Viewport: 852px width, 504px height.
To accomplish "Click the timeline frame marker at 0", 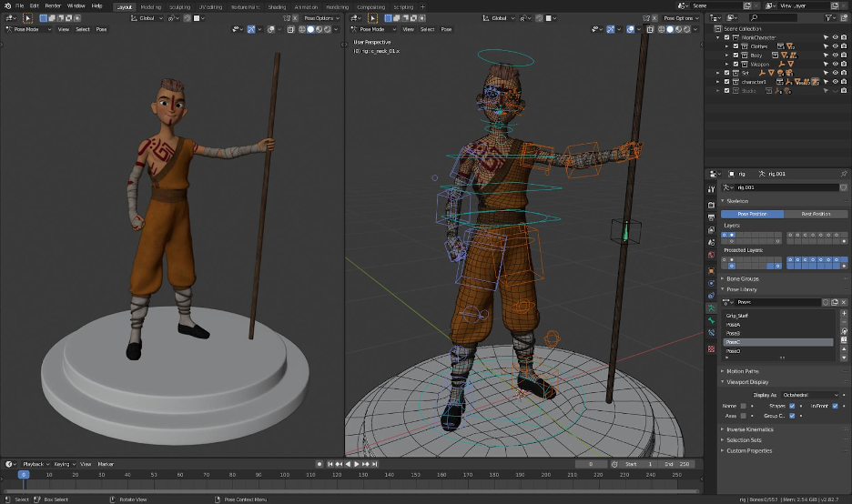I will pos(24,474).
